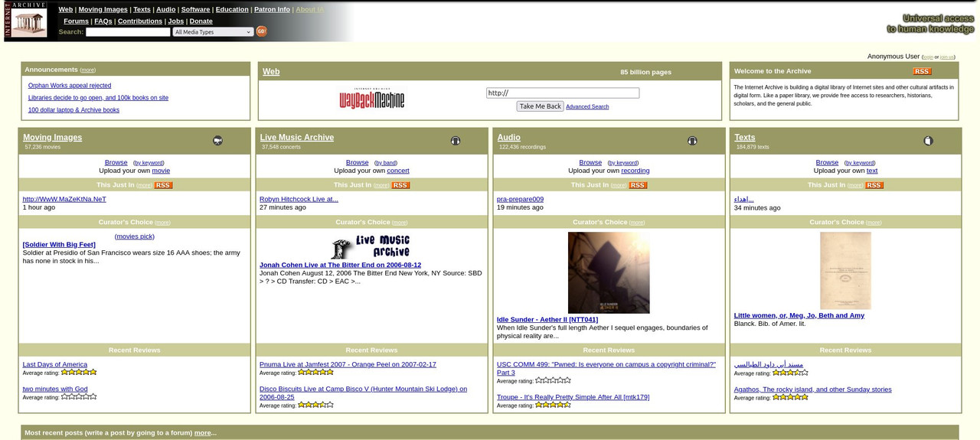
Task: Click the Wayback http:// URL field
Action: 563,93
